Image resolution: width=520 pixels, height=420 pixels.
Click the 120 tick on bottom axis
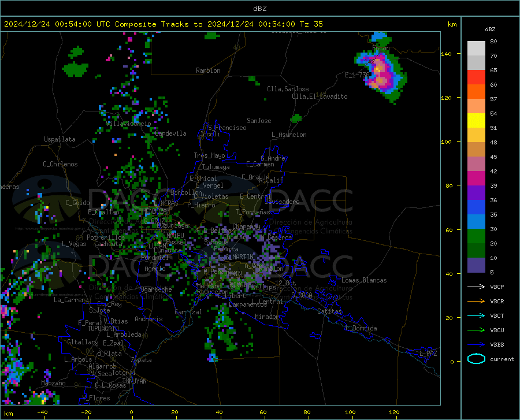point(394,412)
